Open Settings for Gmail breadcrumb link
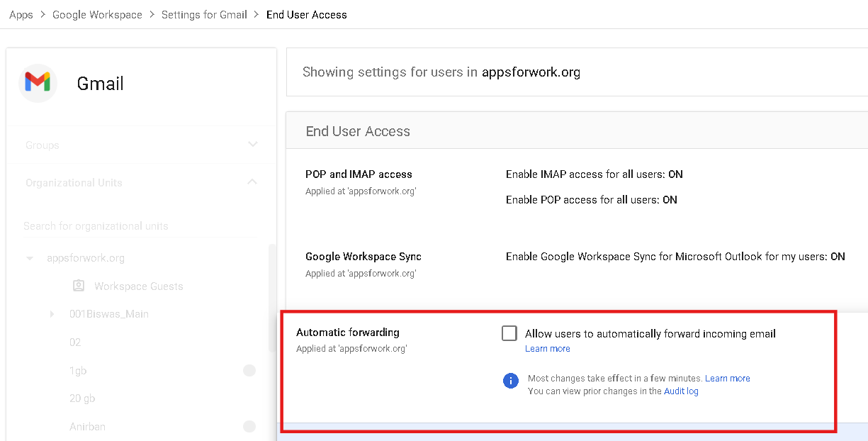The image size is (868, 441). coord(204,14)
